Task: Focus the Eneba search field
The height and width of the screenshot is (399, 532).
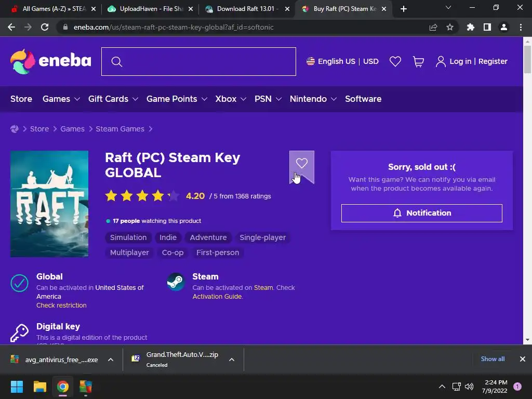Action: 198,61
